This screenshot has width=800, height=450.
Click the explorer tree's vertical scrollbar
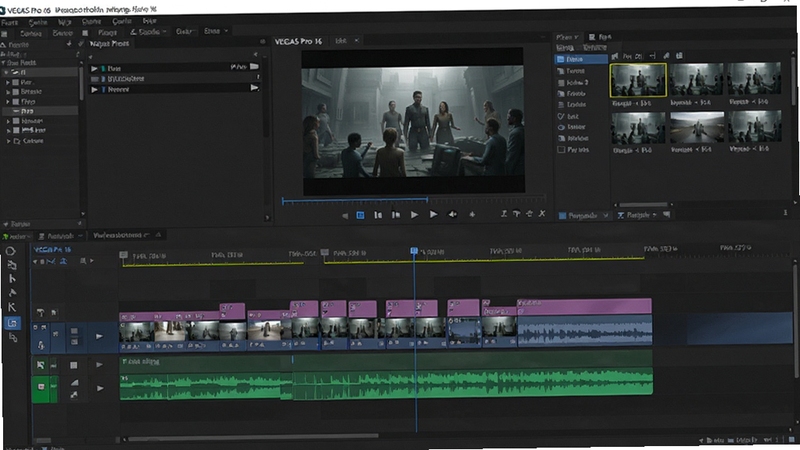click(81, 82)
